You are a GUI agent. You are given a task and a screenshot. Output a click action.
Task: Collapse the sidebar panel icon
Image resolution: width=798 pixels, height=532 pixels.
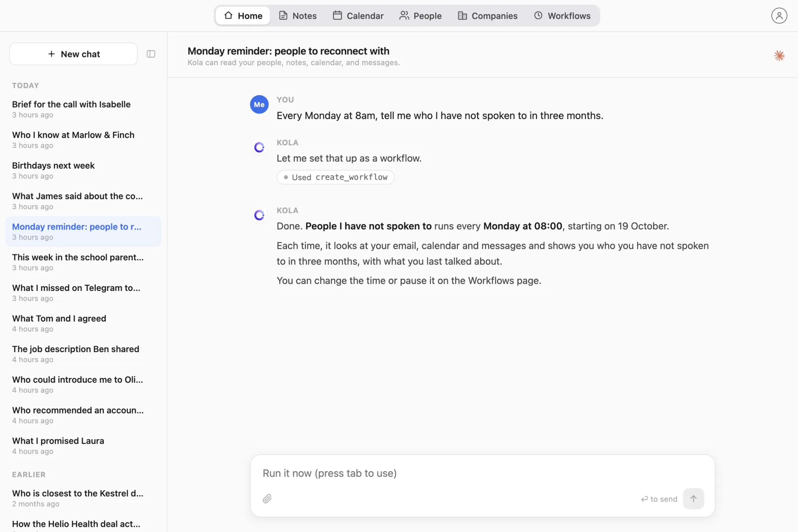tap(151, 54)
